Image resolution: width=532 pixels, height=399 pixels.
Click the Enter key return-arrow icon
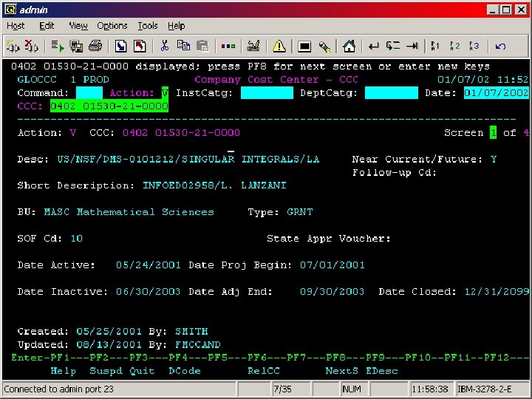374,46
